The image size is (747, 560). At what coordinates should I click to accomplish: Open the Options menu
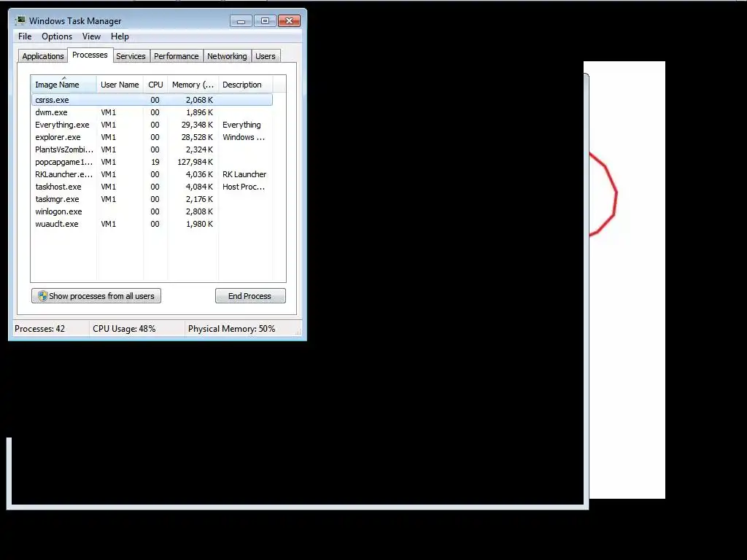coord(57,36)
